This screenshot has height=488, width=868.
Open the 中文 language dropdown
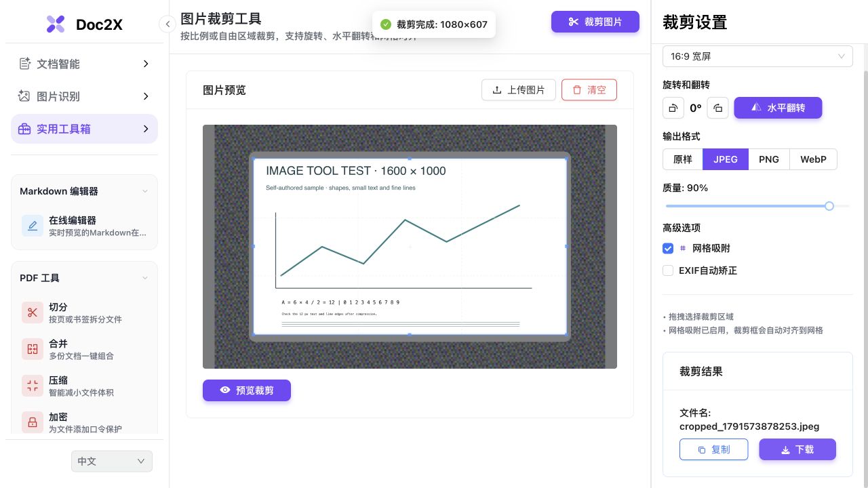112,462
